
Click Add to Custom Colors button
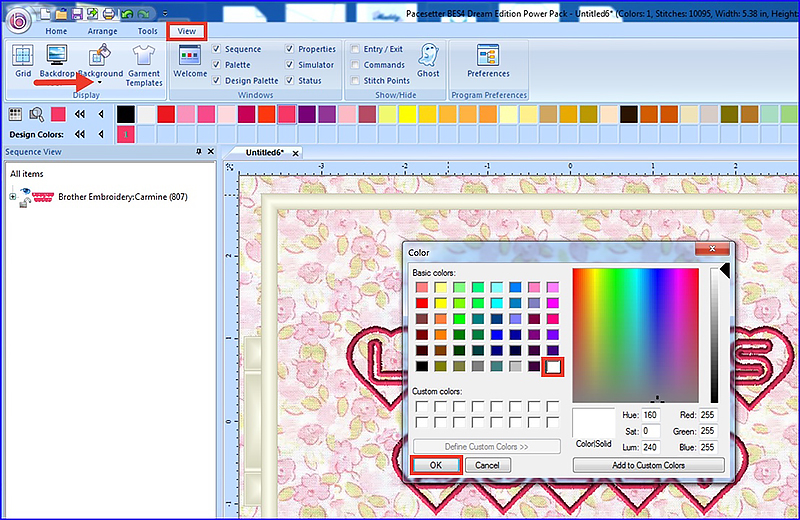648,465
